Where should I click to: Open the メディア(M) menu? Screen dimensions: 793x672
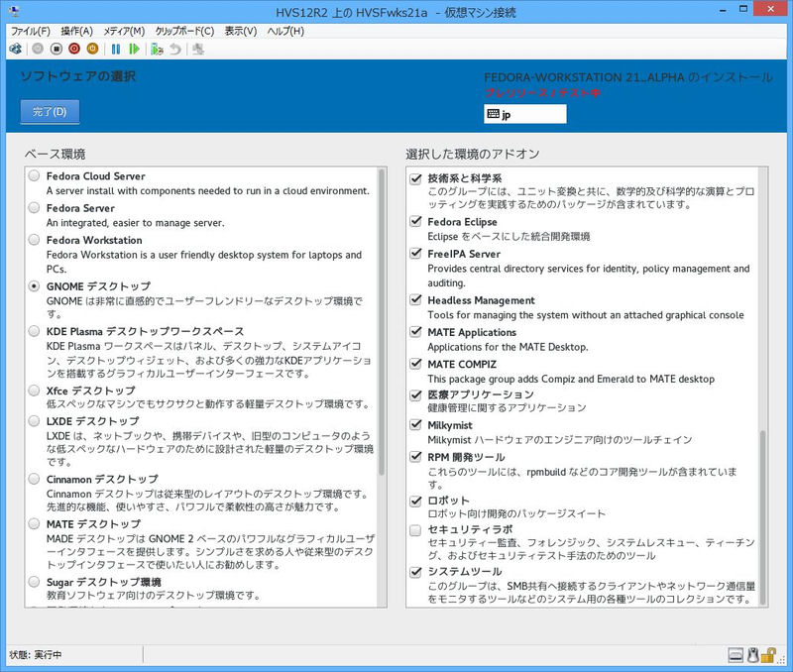point(125,32)
